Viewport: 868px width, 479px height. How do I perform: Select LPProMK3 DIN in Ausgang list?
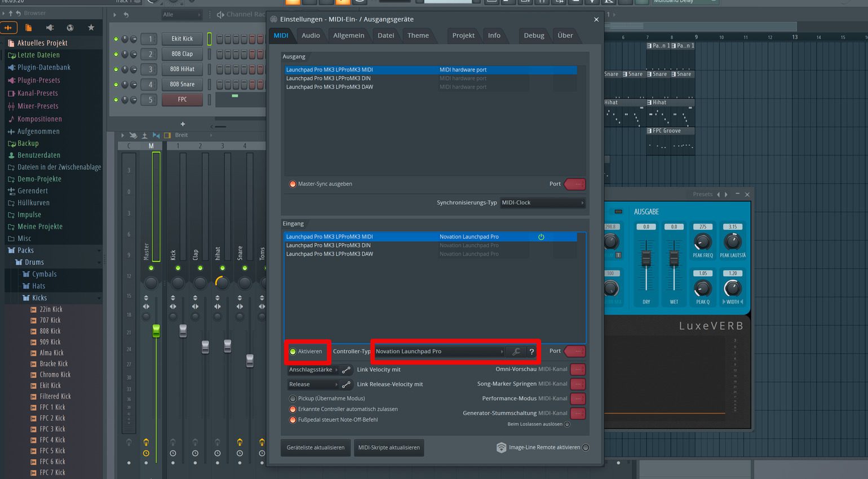coord(431,78)
